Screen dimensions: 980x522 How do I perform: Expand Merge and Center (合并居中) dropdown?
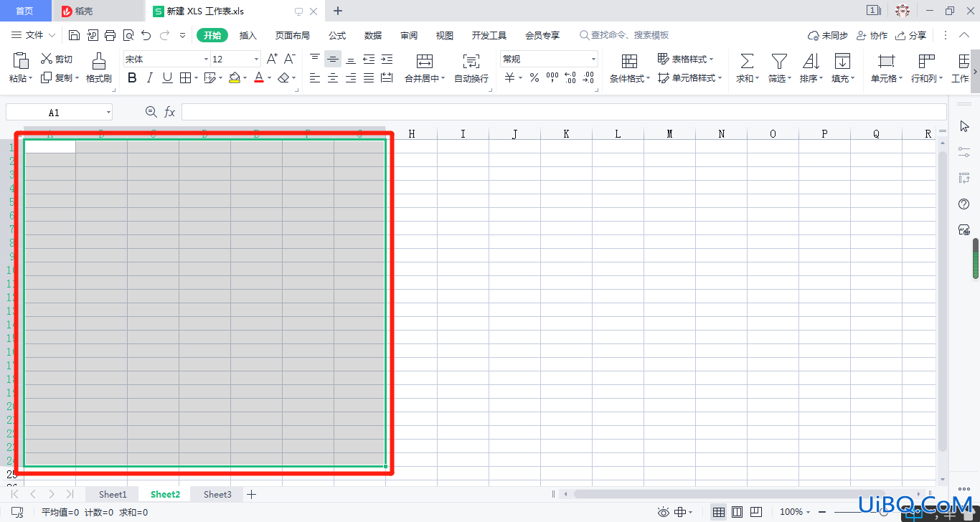tap(443, 79)
